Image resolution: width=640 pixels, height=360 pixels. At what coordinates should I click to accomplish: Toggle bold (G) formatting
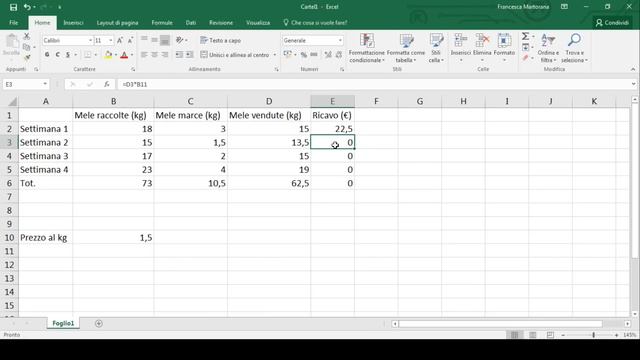tap(47, 55)
